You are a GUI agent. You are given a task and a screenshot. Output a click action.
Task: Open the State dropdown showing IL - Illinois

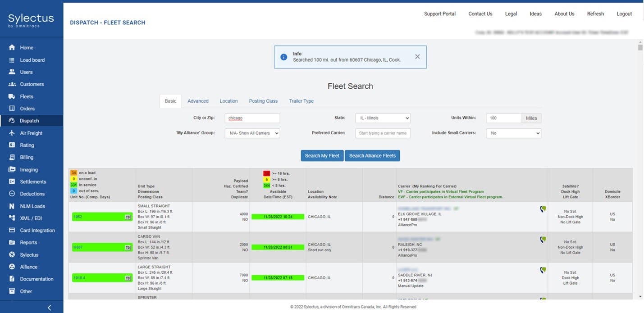[x=382, y=118]
